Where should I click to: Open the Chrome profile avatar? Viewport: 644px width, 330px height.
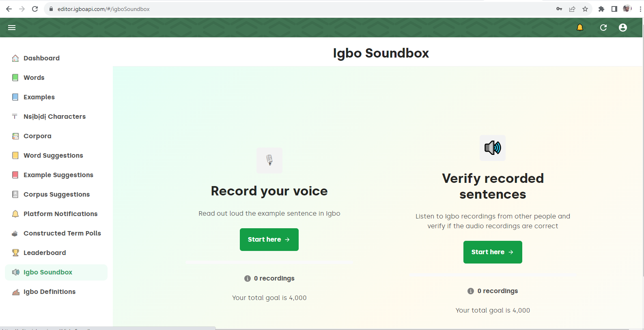(x=627, y=9)
